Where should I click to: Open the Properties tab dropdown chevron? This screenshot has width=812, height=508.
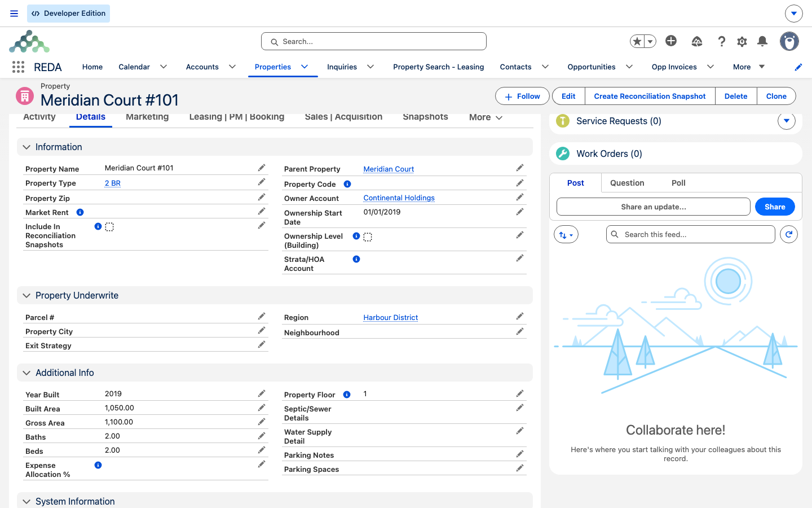pyautogui.click(x=304, y=67)
